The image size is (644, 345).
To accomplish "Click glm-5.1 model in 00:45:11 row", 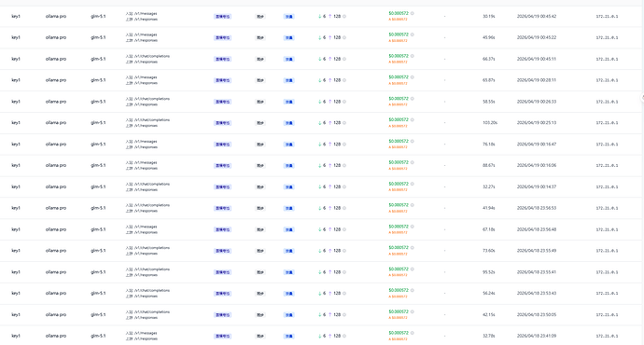I will [x=98, y=59].
